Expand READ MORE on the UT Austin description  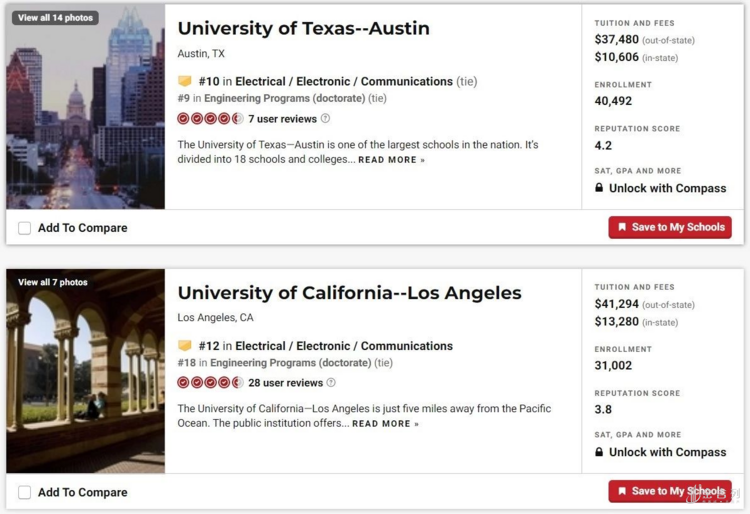click(391, 160)
